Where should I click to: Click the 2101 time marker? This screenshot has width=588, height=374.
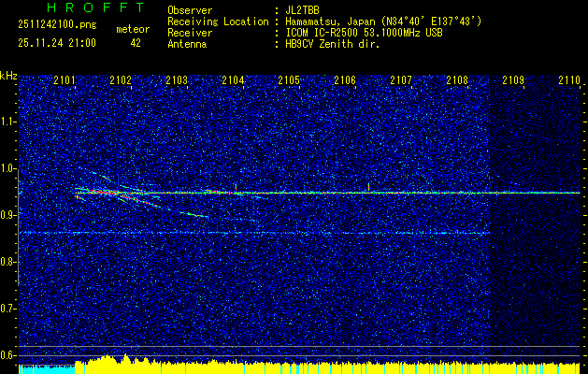(65, 80)
